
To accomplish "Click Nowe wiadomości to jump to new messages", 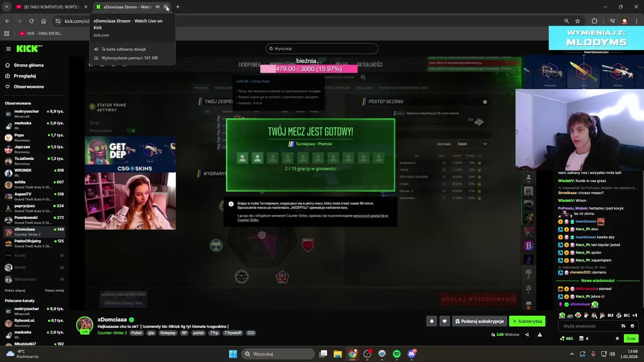I will pos(597,281).
